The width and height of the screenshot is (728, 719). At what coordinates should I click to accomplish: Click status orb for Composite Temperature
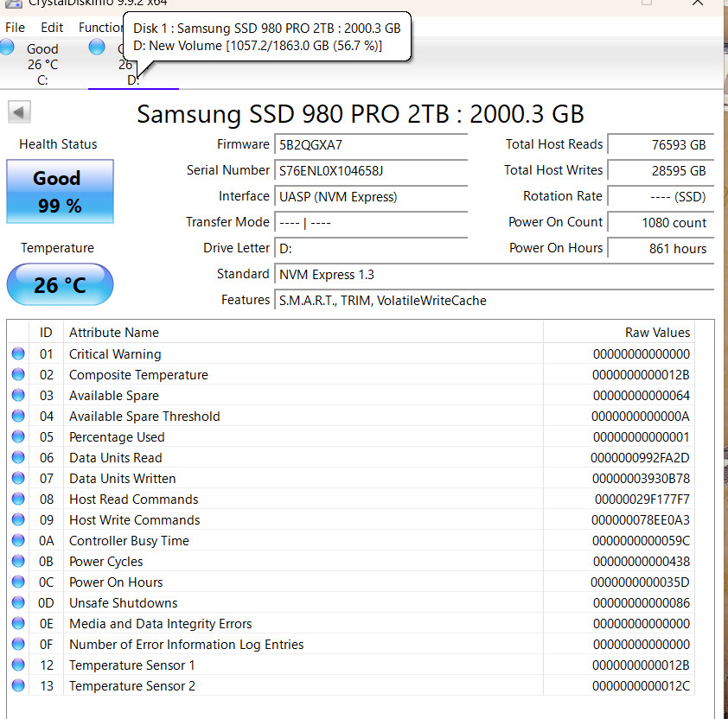(18, 374)
